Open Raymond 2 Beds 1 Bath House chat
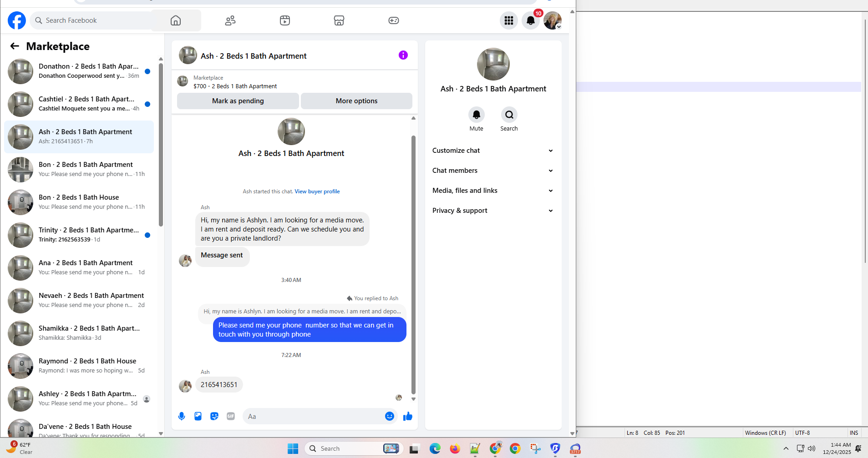 tap(79, 366)
